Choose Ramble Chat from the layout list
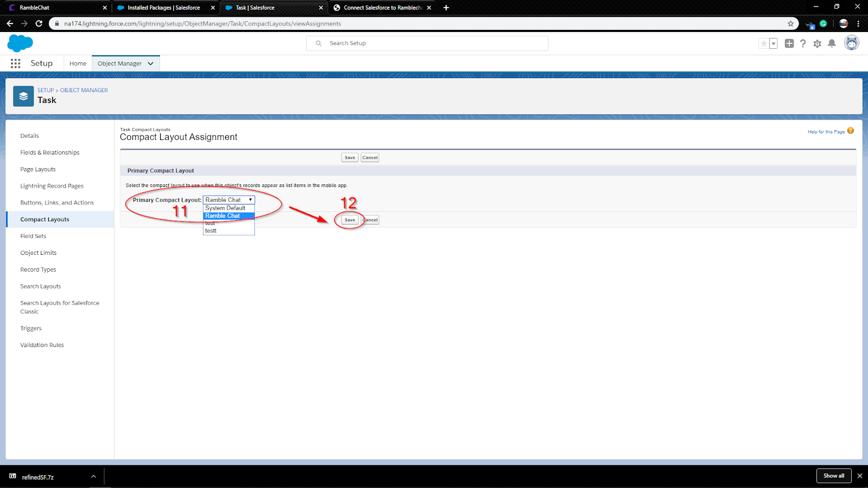 [228, 216]
